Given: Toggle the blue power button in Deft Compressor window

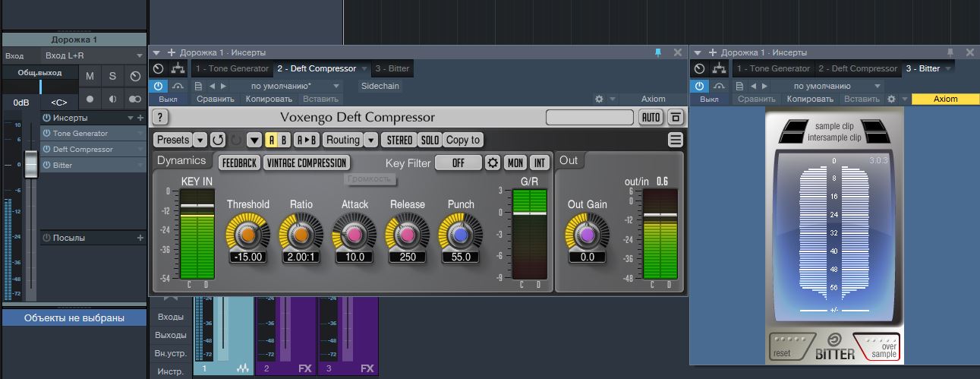Looking at the screenshot, I should [x=158, y=86].
